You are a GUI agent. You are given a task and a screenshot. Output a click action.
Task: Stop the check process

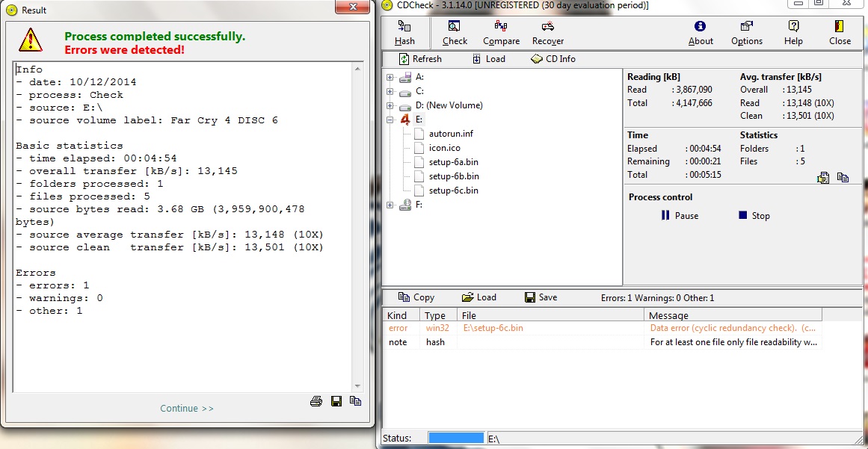coord(754,216)
